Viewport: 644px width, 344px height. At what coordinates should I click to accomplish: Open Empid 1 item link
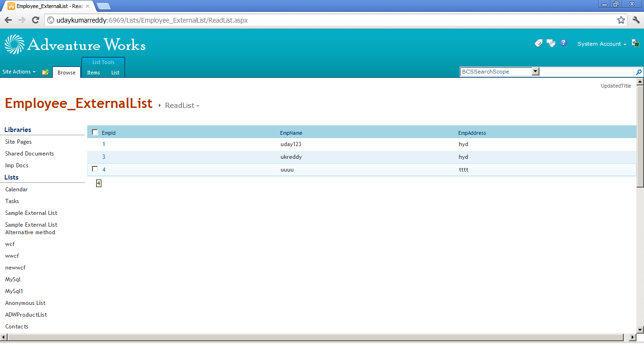(x=104, y=144)
